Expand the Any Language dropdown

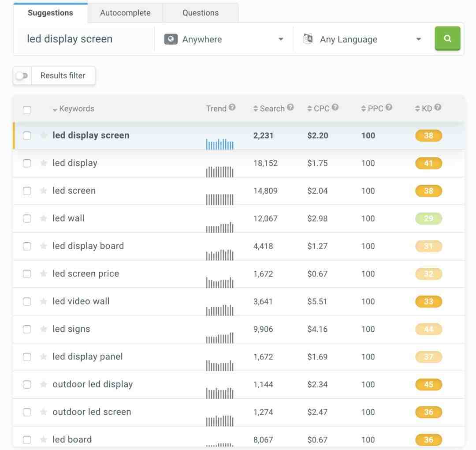(361, 39)
